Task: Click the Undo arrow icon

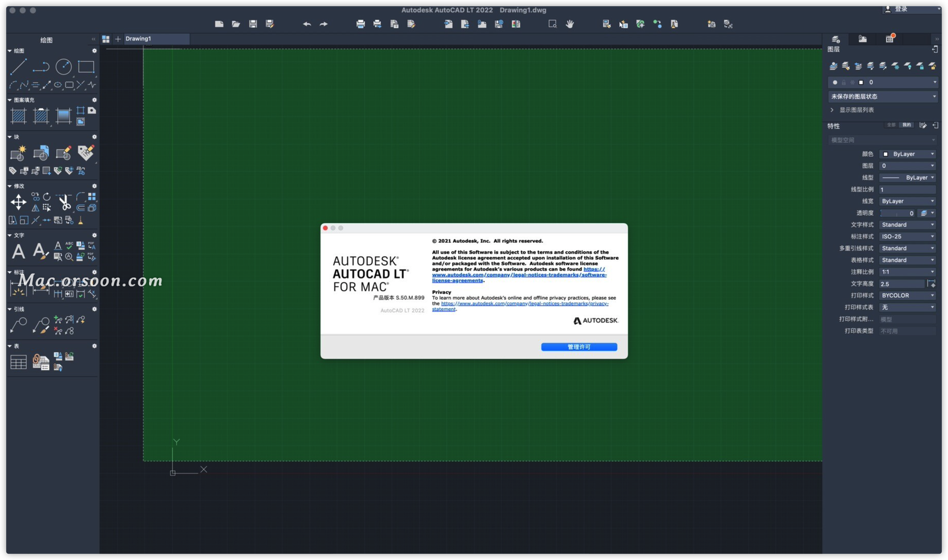Action: (307, 24)
